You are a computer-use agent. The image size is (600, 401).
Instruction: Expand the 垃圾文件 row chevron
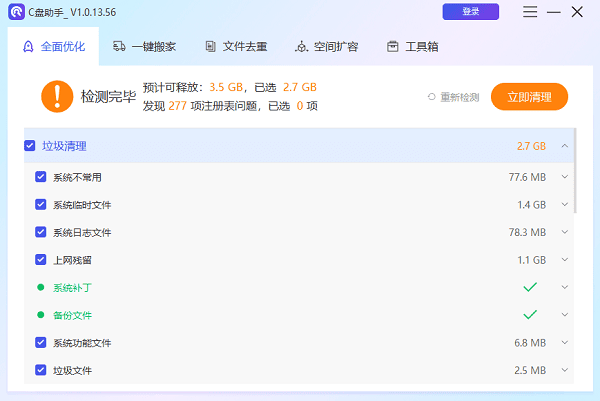(x=565, y=370)
